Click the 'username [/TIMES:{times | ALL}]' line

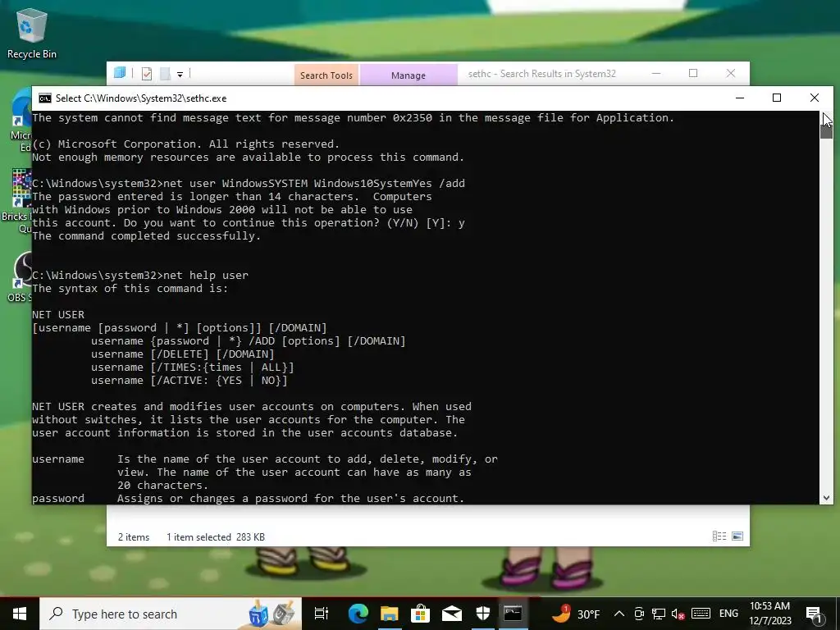click(x=192, y=367)
